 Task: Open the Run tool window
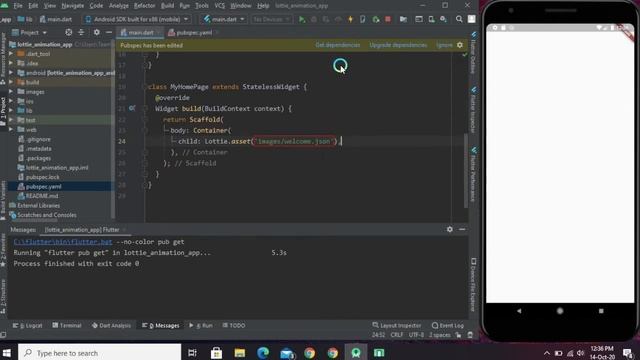tap(201, 325)
